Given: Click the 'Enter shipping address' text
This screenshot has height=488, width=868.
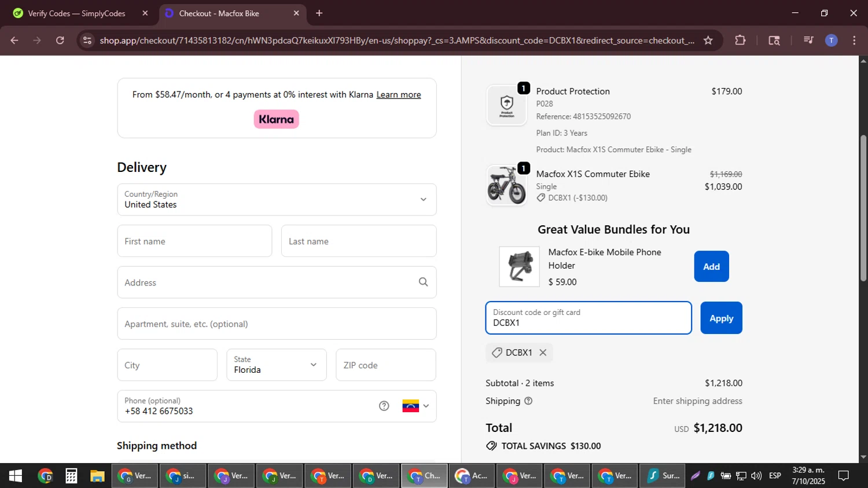Looking at the screenshot, I should tap(698, 401).
